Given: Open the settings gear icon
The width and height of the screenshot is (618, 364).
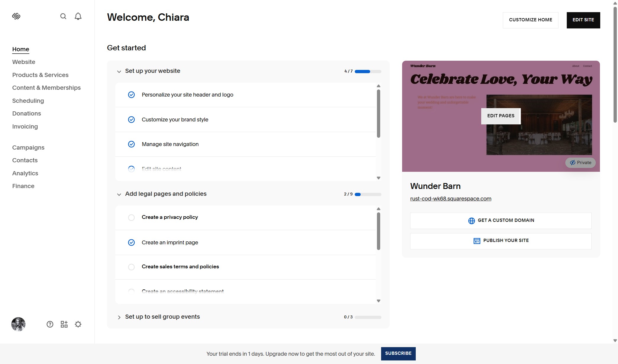Looking at the screenshot, I should click(78, 324).
